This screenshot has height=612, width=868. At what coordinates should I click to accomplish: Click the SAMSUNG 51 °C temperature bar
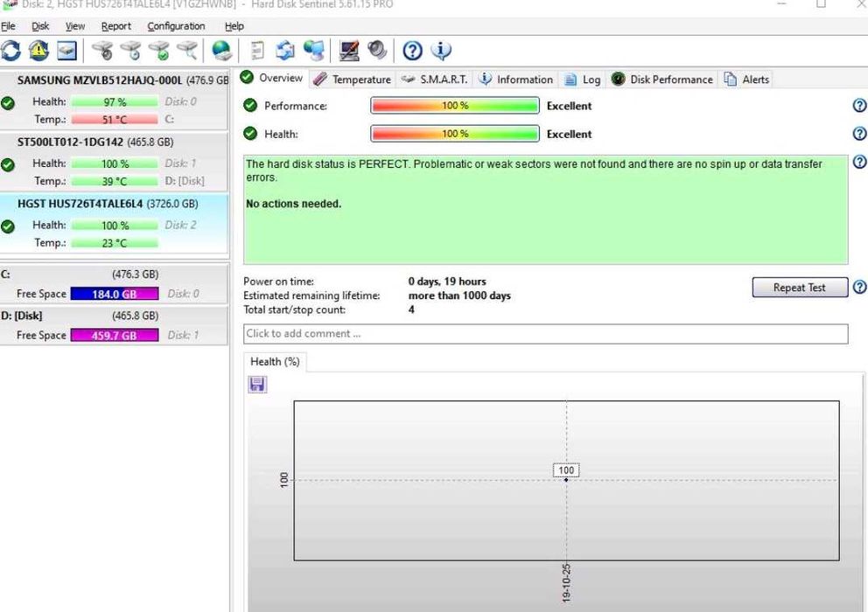pyautogui.click(x=115, y=119)
